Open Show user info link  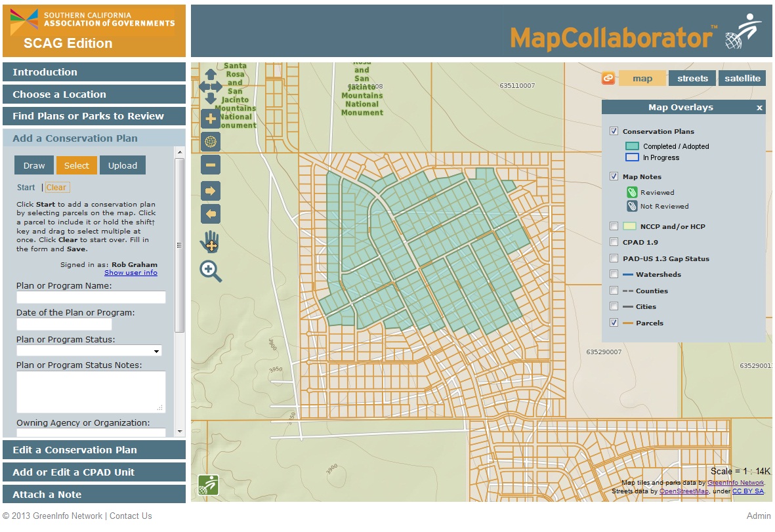pyautogui.click(x=131, y=273)
